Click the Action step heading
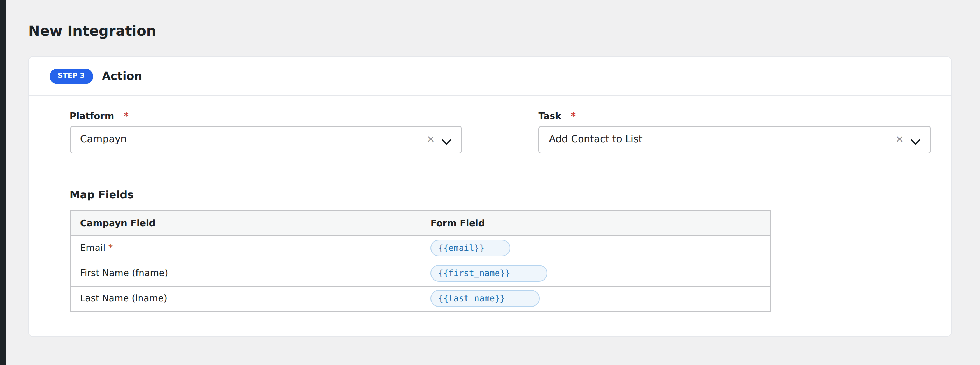 click(x=122, y=76)
